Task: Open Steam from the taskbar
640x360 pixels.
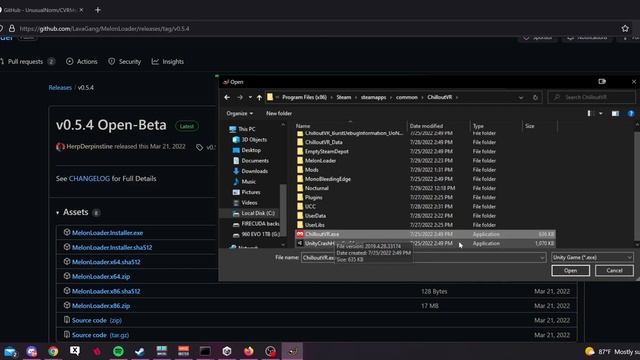Action: pos(140,351)
